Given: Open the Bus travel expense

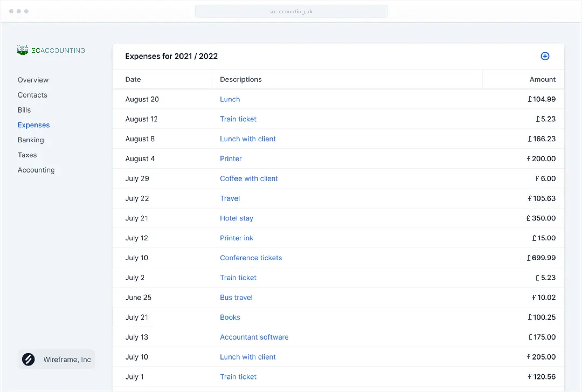Looking at the screenshot, I should 236,297.
